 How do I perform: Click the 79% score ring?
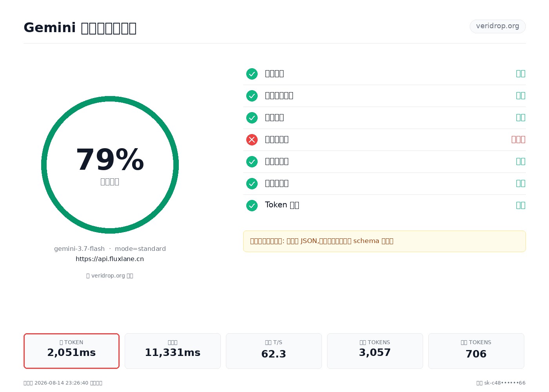tap(110, 165)
